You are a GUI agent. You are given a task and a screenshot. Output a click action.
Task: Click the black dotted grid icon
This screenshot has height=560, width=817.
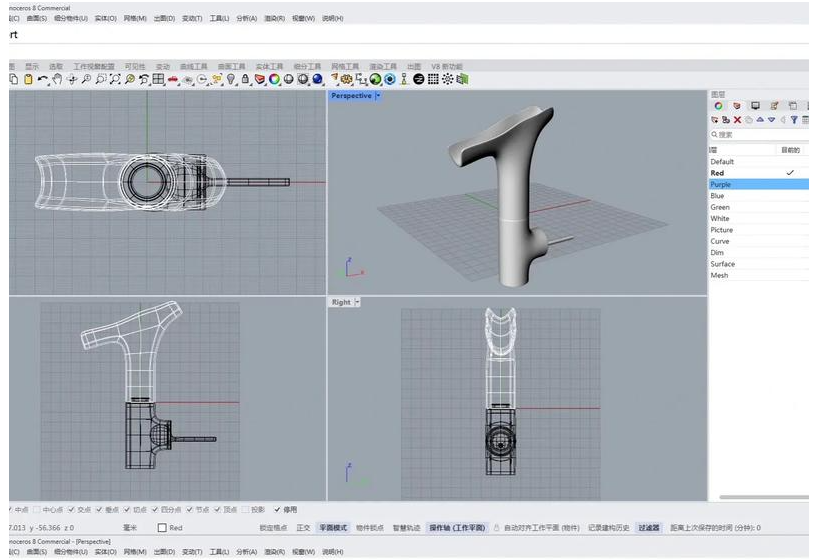point(433,79)
